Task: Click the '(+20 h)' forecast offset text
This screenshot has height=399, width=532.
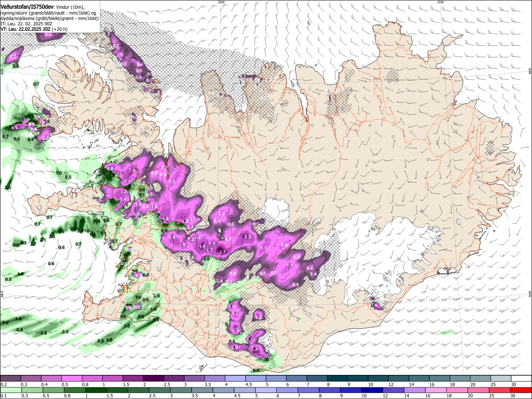Action: pyautogui.click(x=60, y=30)
